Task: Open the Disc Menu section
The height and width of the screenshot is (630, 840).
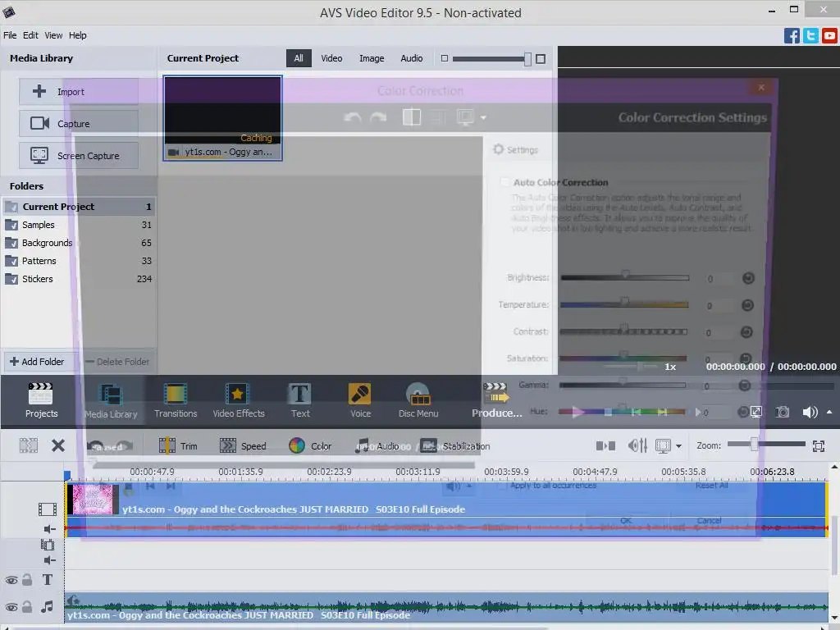Action: [418, 399]
